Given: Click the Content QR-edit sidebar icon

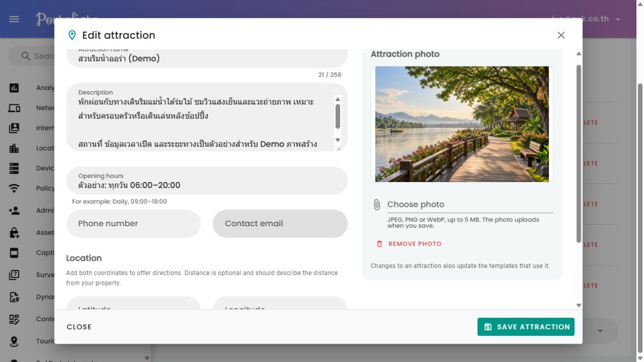Looking at the screenshot, I should [14, 319].
